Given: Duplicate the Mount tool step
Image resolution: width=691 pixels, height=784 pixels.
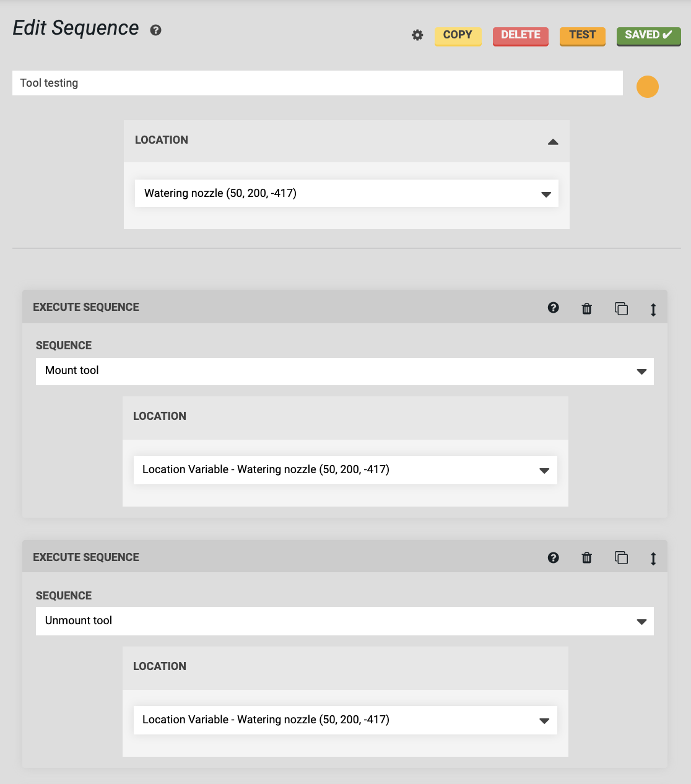Looking at the screenshot, I should 621,308.
